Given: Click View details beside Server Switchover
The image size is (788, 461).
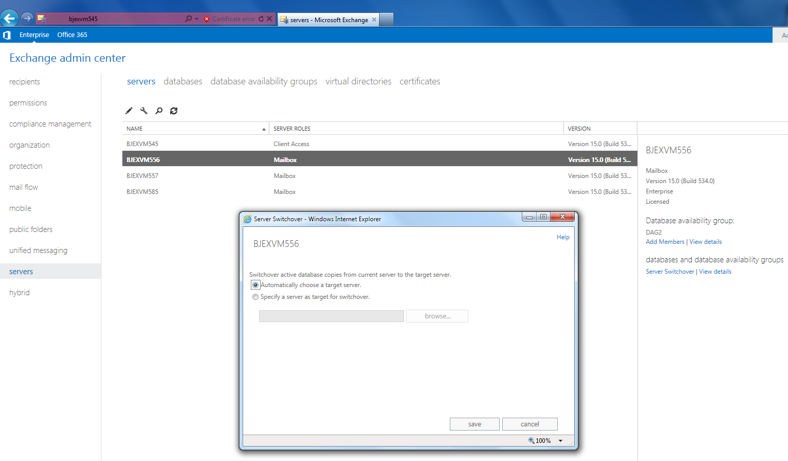Looking at the screenshot, I should click(x=715, y=271).
